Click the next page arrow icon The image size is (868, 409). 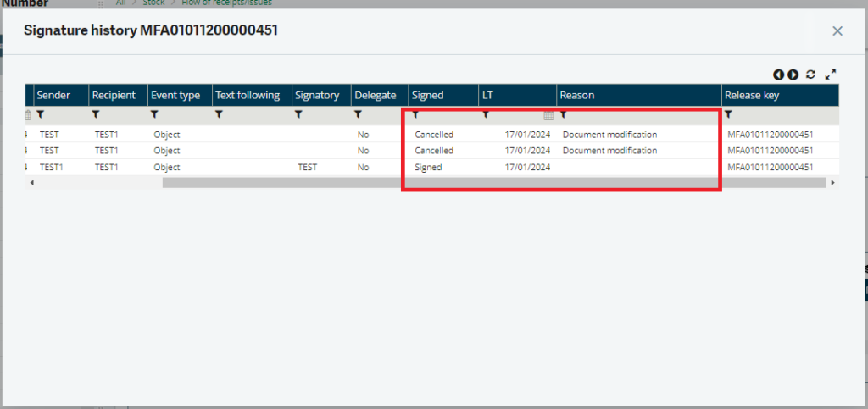(x=793, y=75)
